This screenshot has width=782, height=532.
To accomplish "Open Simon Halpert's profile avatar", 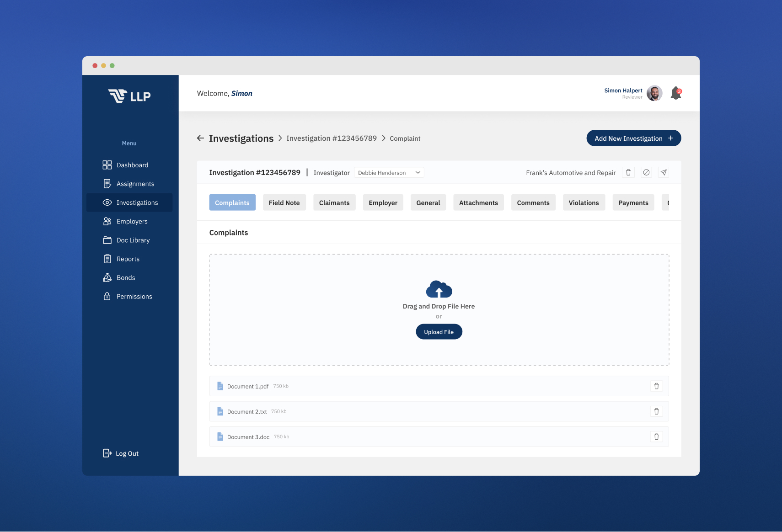I will pyautogui.click(x=654, y=93).
